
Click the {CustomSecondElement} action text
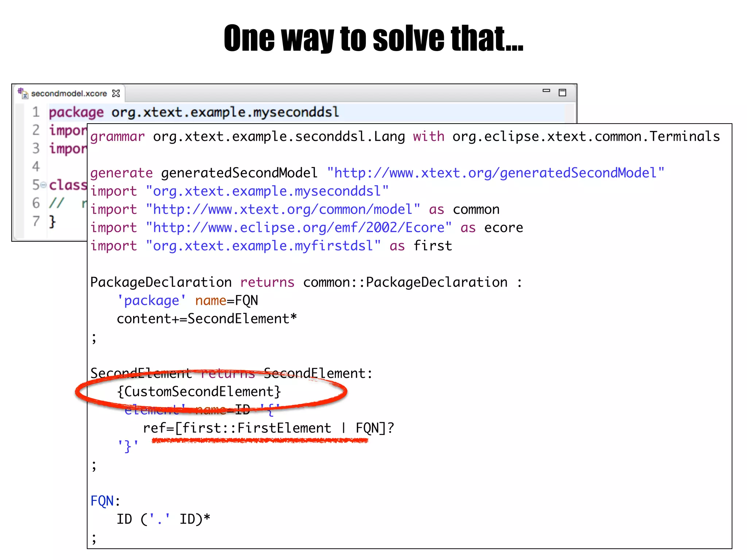coord(199,392)
